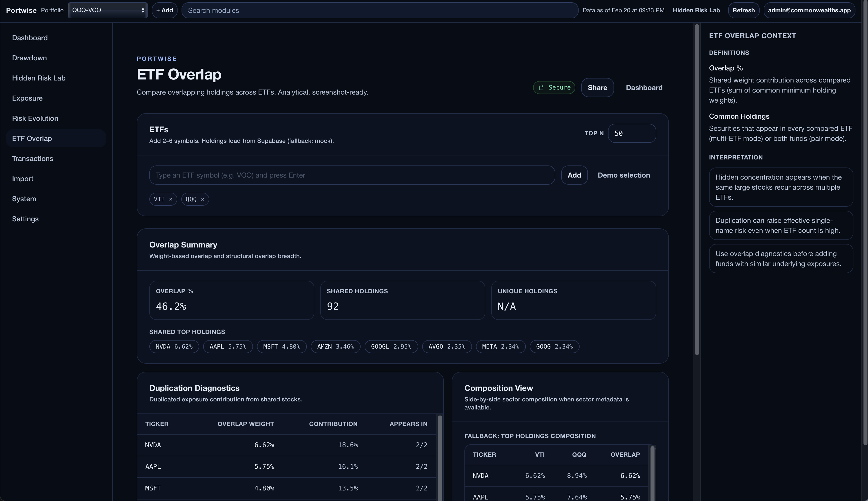Image resolution: width=868 pixels, height=501 pixels.
Task: Edit the TOP N value field
Action: click(x=632, y=133)
